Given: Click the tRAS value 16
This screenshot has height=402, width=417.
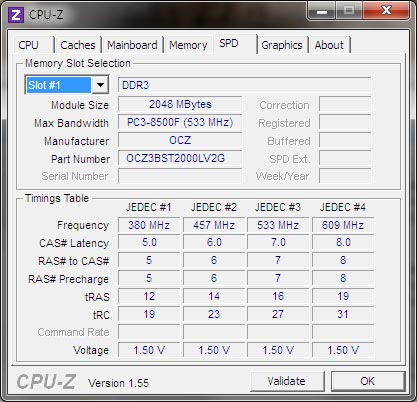Looking at the screenshot, I should coord(278,296).
